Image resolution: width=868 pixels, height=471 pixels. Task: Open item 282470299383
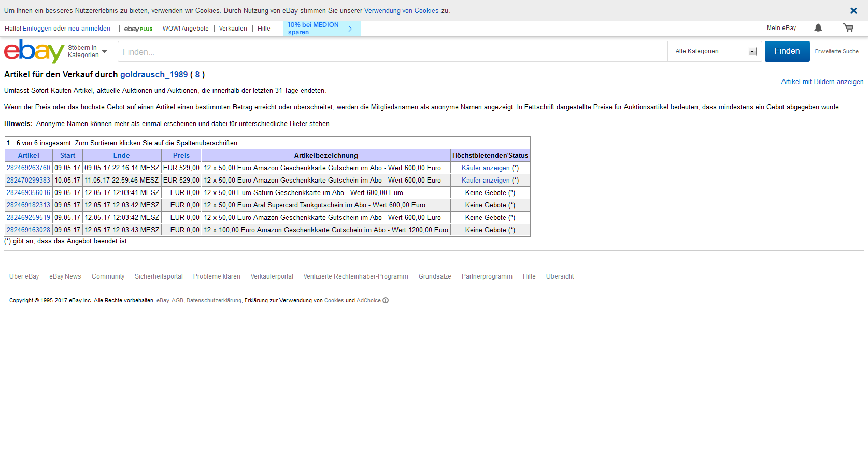click(x=29, y=181)
